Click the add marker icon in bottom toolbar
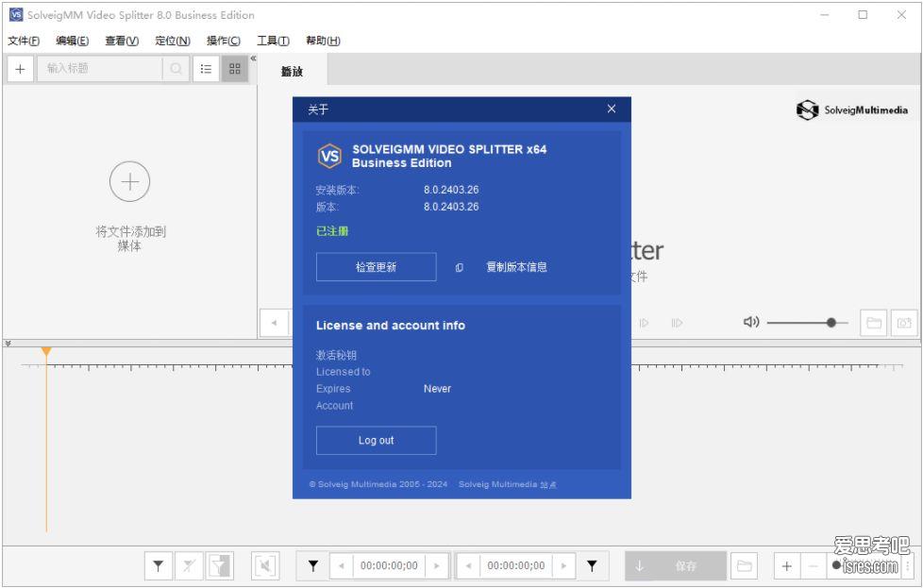The width and height of the screenshot is (923, 588). pos(159,565)
